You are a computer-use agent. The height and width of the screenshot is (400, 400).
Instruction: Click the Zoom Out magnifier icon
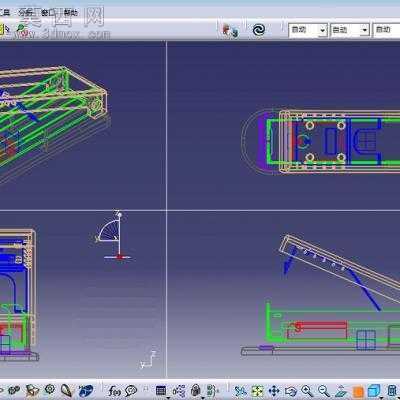tap(323, 391)
